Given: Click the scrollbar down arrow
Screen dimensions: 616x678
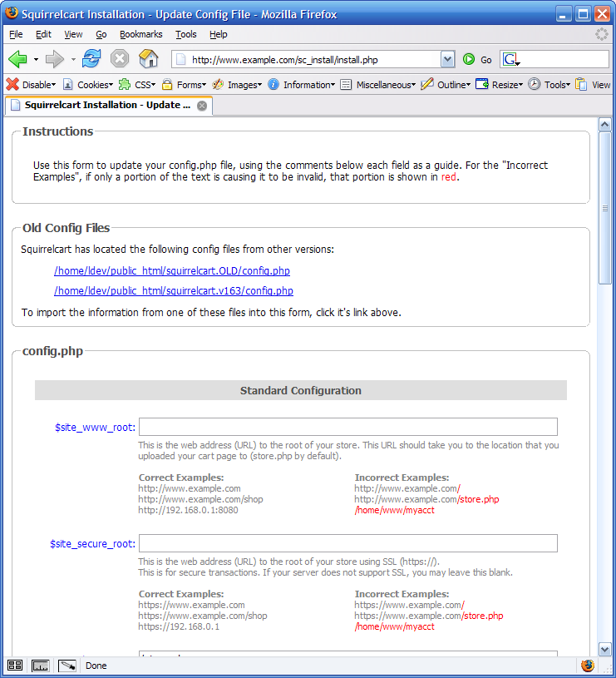Looking at the screenshot, I should click(605, 649).
